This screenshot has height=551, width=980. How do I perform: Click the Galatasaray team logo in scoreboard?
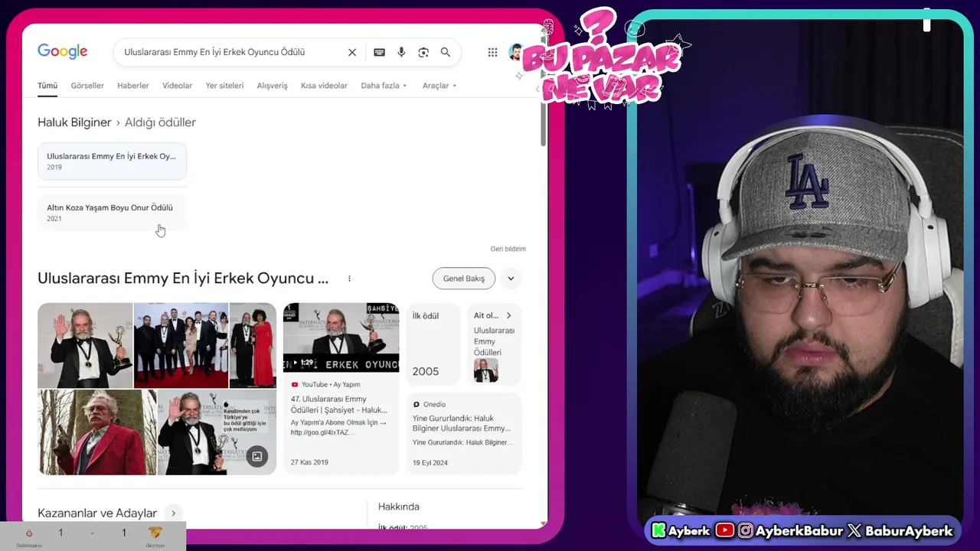click(x=29, y=533)
